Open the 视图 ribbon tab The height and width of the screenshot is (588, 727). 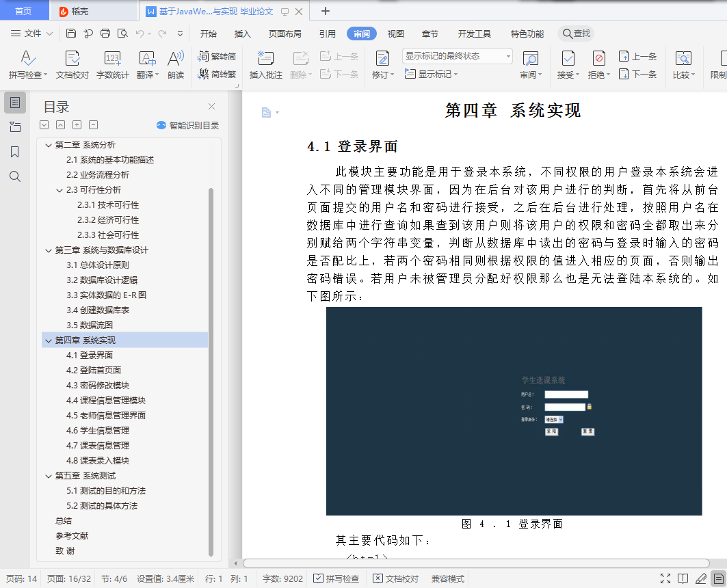(395, 34)
